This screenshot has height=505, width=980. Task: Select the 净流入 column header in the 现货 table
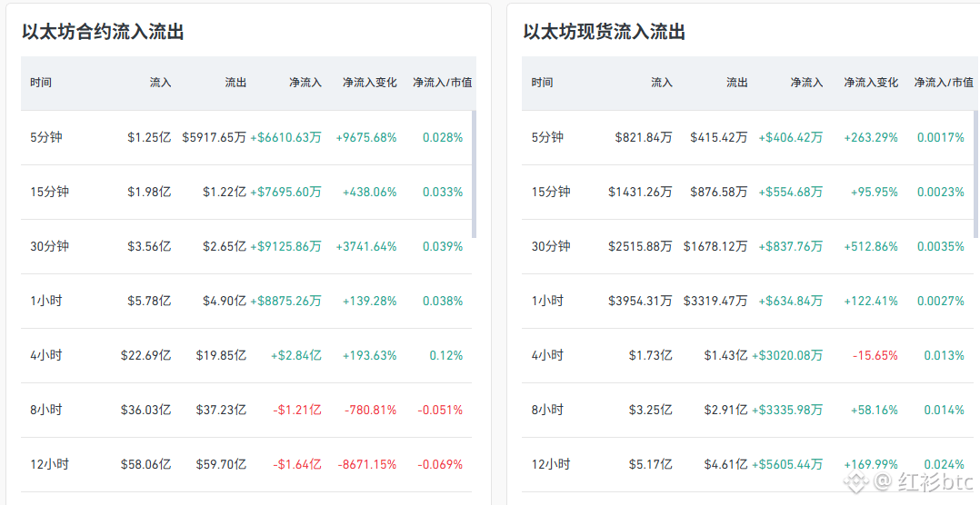(806, 83)
